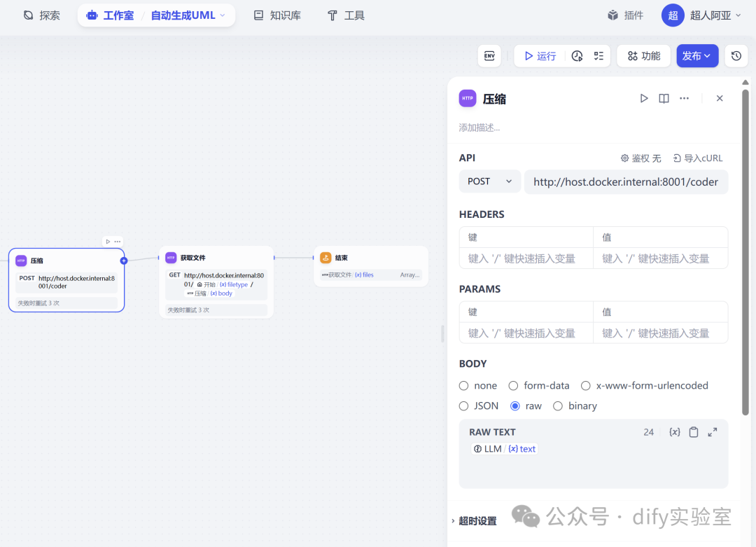Copy RAW TEXT content with clipboard icon
756x547 pixels.
click(693, 432)
